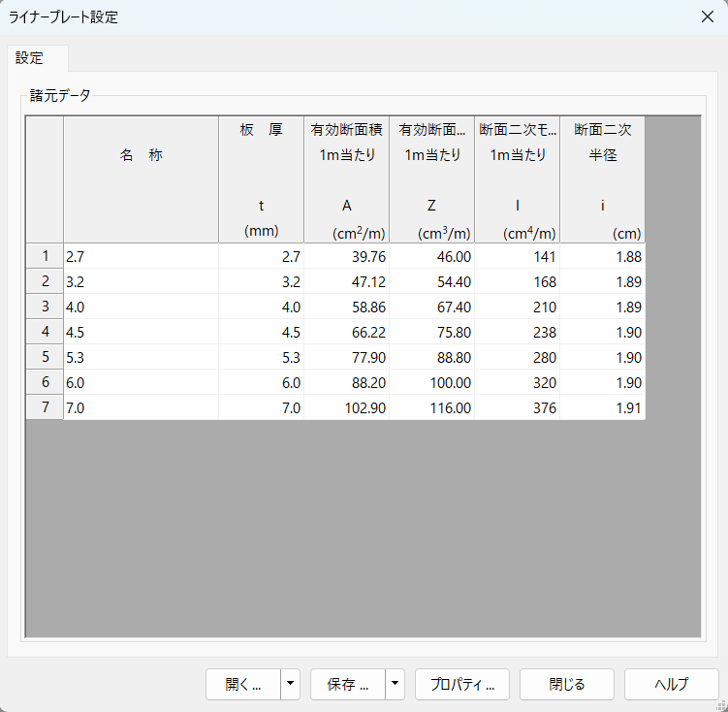Select the 設定 tab
Image resolution: width=728 pixels, height=712 pixels.
(x=30, y=58)
